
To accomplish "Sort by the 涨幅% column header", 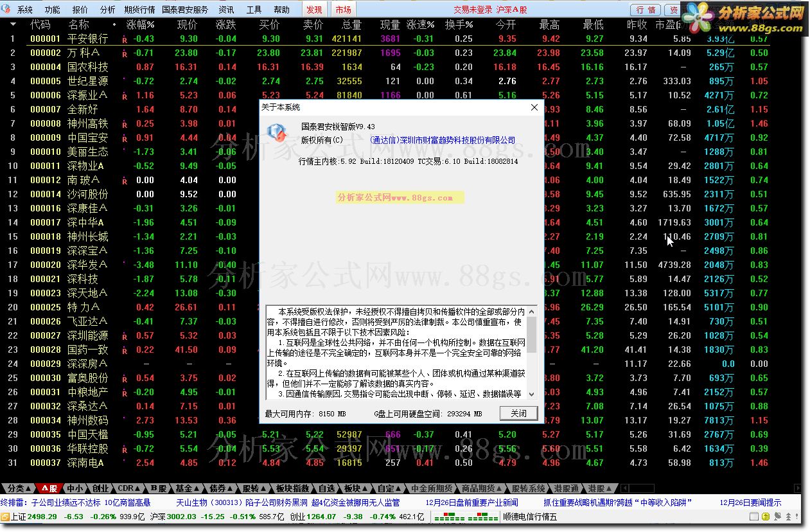I will tap(141, 24).
